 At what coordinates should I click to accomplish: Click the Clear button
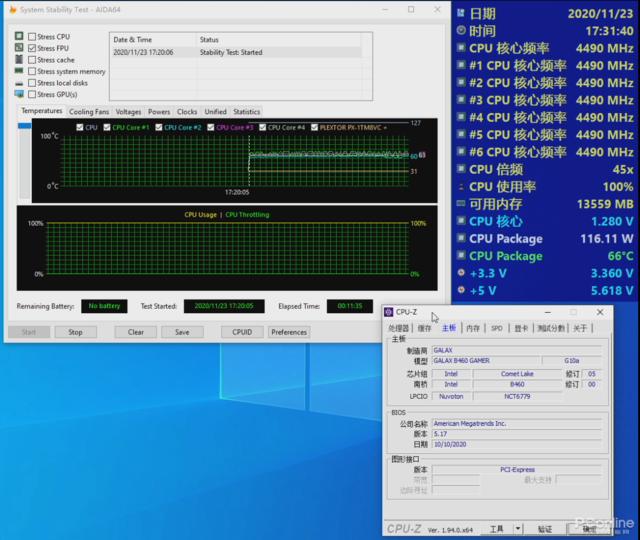point(136,332)
